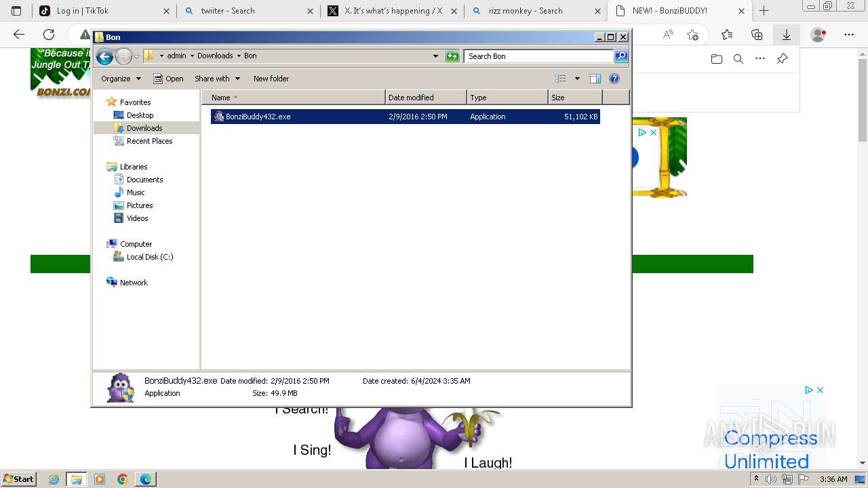Select Libraries in navigation pane
The image size is (868, 488).
pyautogui.click(x=134, y=167)
